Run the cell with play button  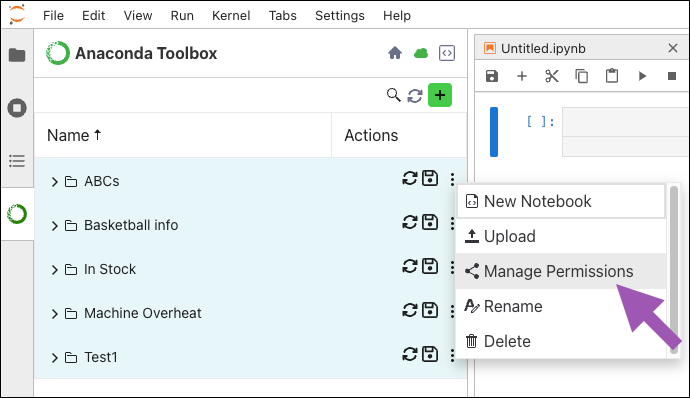[642, 76]
